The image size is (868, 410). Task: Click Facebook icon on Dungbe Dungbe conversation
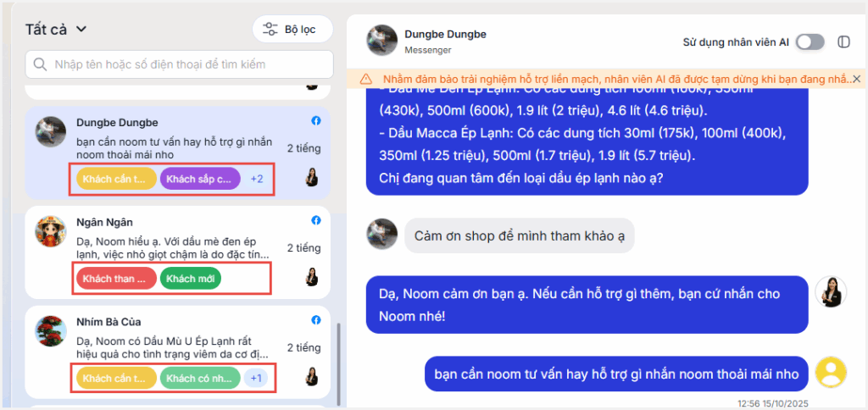click(x=315, y=121)
